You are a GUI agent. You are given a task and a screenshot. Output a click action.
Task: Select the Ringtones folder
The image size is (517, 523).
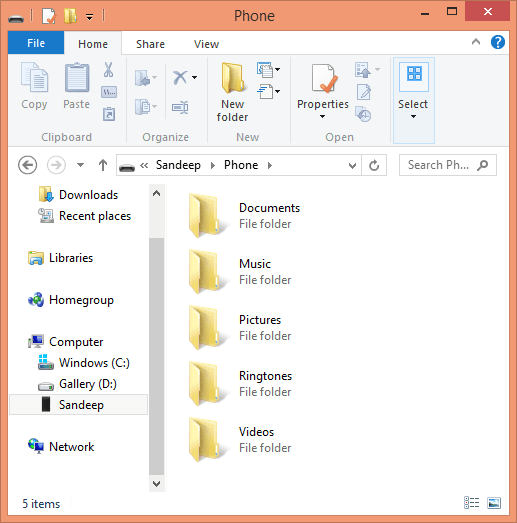point(240,384)
